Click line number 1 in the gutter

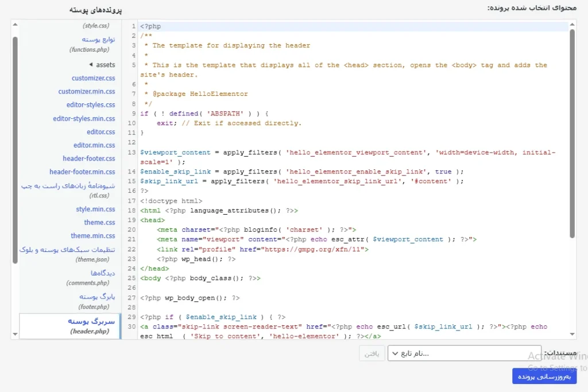click(133, 26)
